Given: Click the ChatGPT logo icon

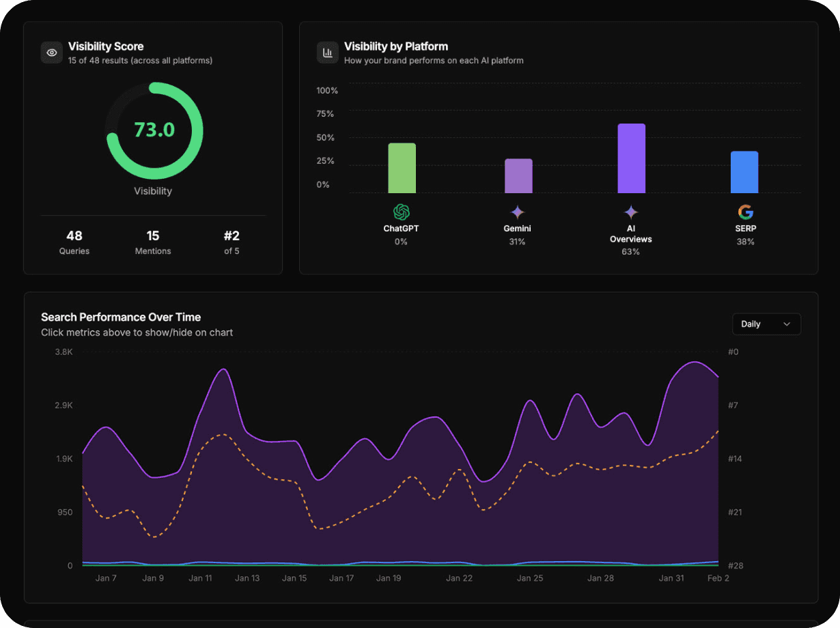Looking at the screenshot, I should pos(401,212).
